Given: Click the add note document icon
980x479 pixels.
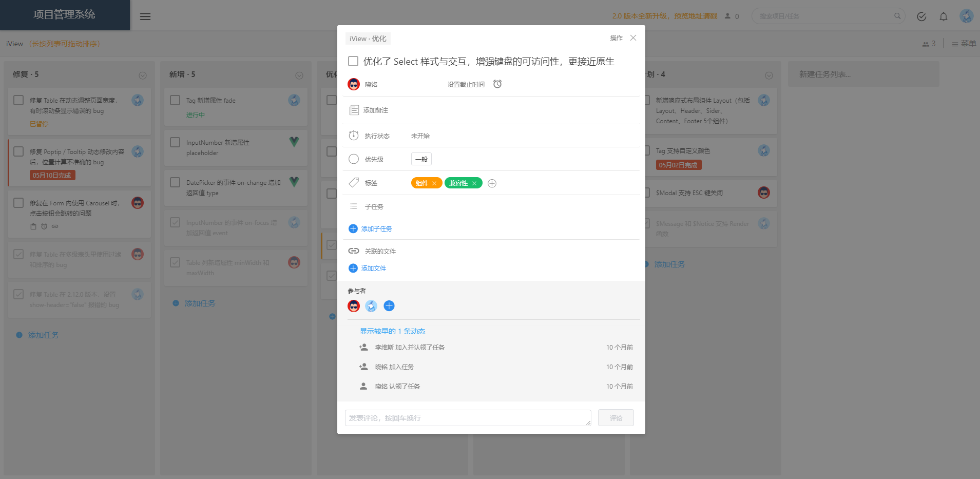Looking at the screenshot, I should tap(354, 110).
